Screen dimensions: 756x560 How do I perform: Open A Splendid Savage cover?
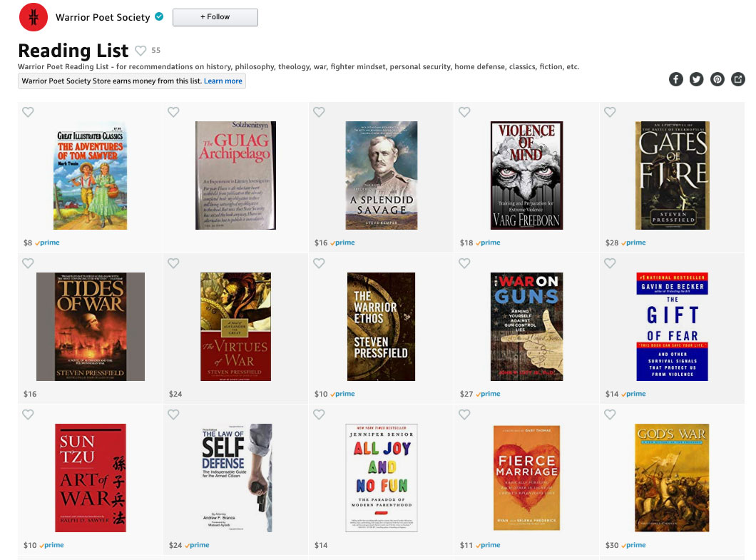coord(382,175)
